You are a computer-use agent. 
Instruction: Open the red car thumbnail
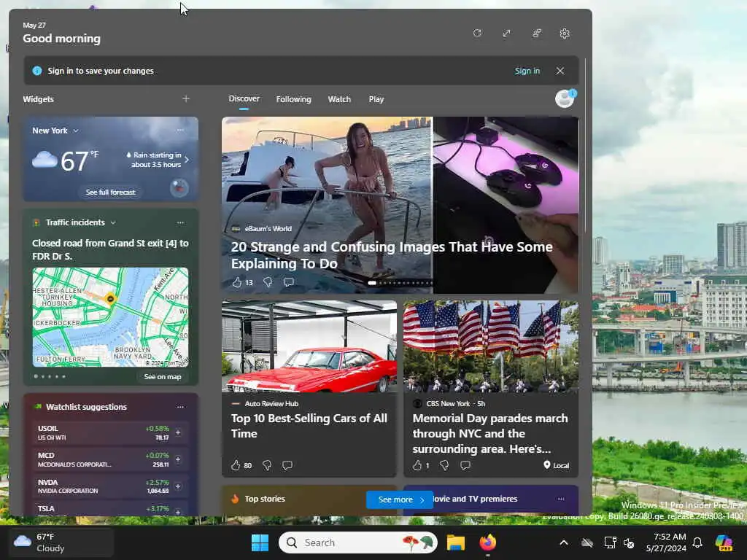309,346
